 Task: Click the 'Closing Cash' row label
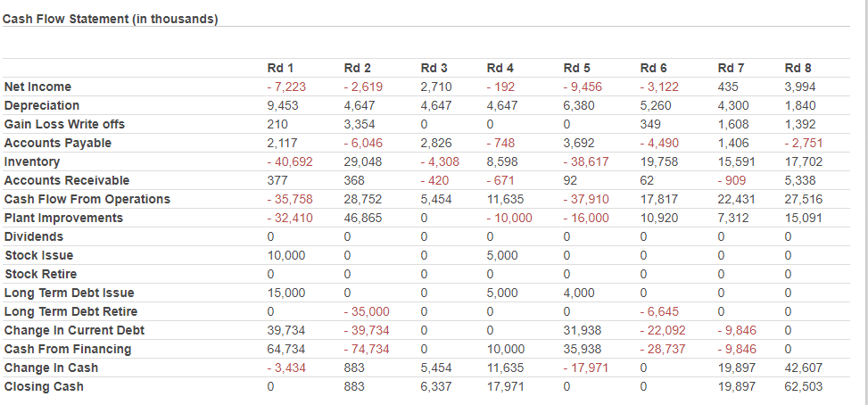[x=44, y=387]
